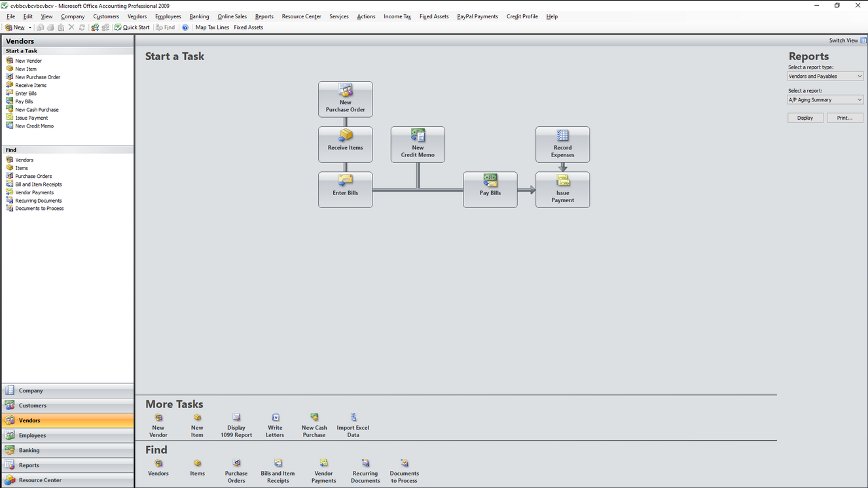The width and height of the screenshot is (868, 488).
Task: Click Items icon in bottom Find section
Action: pos(197,463)
